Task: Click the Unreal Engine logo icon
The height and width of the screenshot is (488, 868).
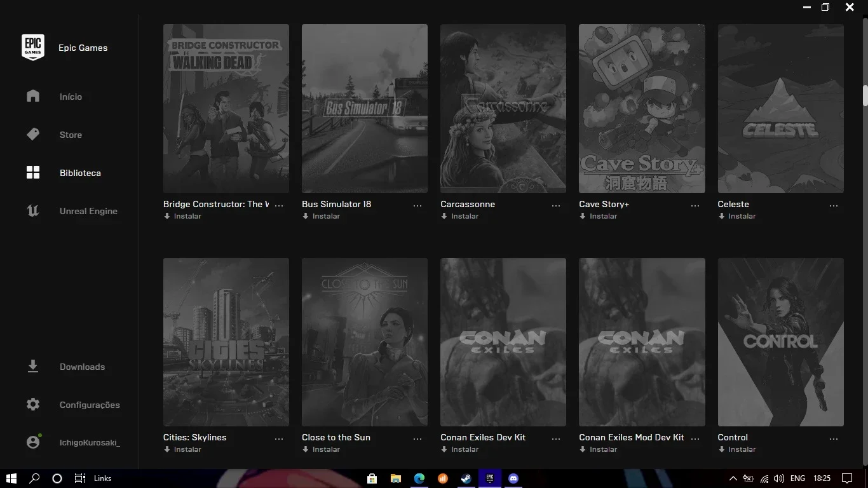Action: coord(33,210)
